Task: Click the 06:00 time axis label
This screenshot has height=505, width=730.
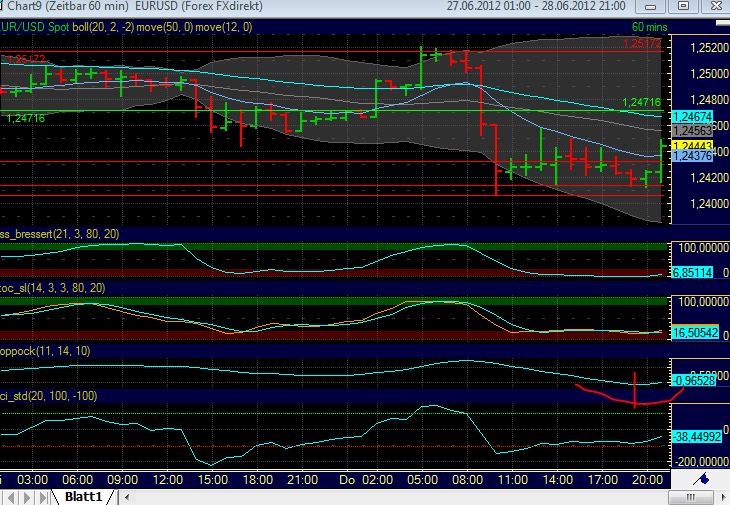Action: point(77,480)
